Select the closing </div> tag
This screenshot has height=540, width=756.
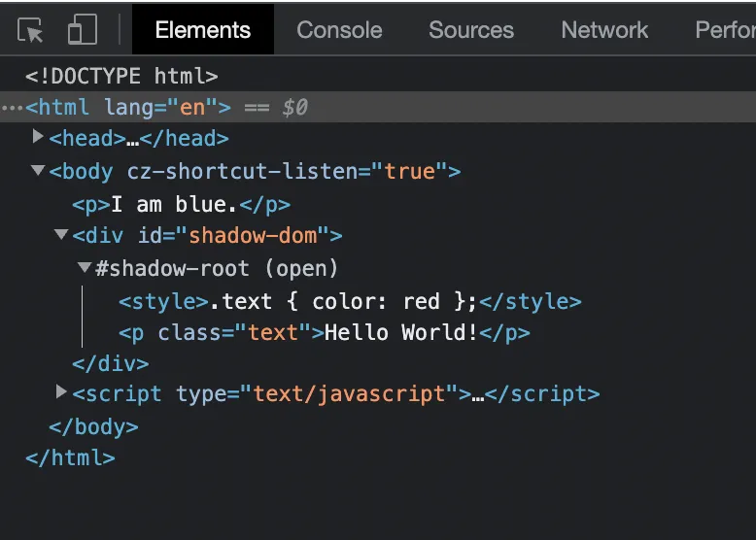pos(111,363)
